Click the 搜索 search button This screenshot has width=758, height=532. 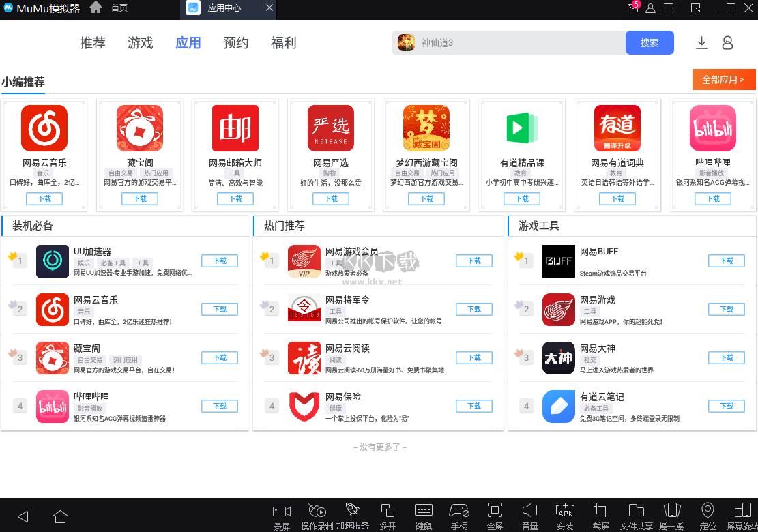[649, 42]
